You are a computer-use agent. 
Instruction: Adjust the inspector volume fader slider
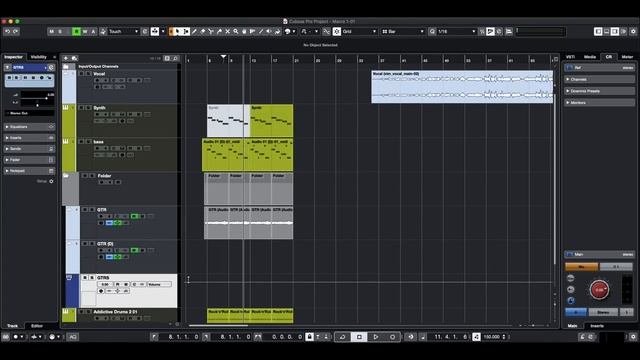click(x=38, y=98)
